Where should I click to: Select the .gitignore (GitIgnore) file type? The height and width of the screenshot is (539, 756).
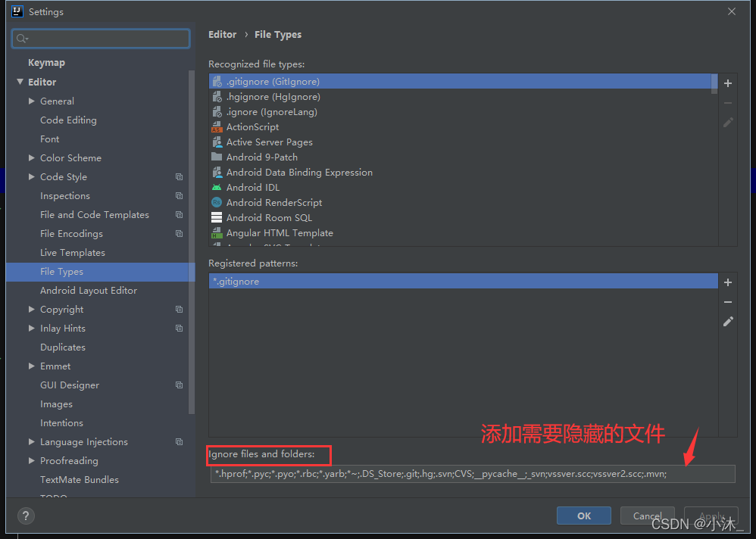pyautogui.click(x=464, y=82)
